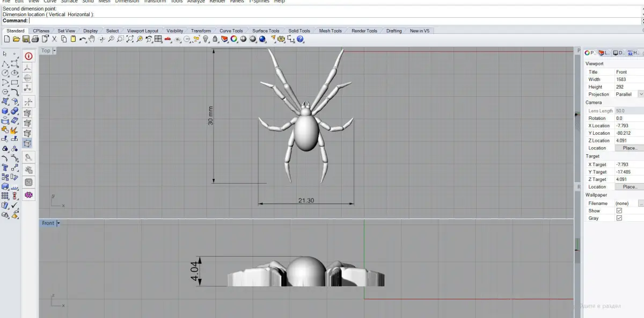Viewport: 644px width, 318px height.
Task: Click the purple gear icon in sidebar
Action: [28, 194]
